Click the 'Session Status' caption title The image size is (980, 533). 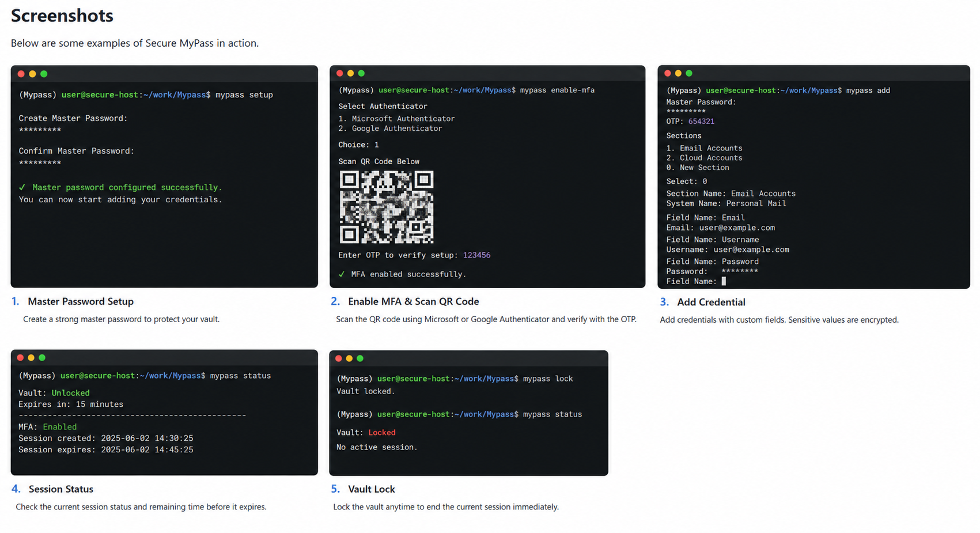coord(61,489)
